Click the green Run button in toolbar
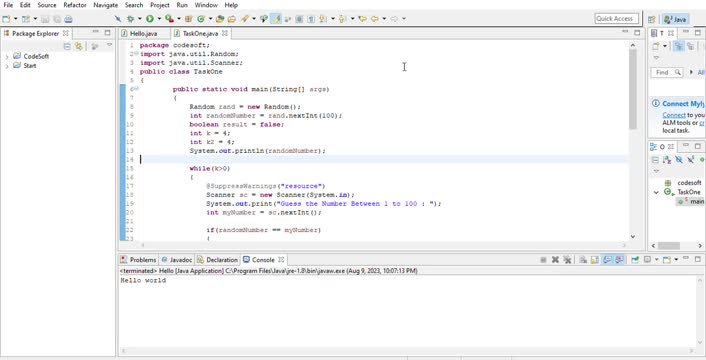The width and height of the screenshot is (706, 360). 149,19
